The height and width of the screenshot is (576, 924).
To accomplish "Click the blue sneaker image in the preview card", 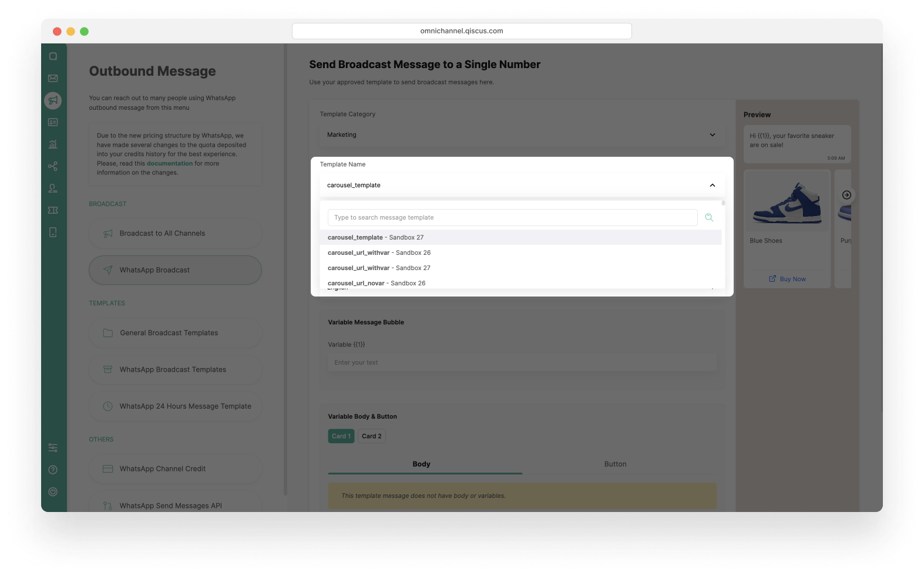I will [x=787, y=201].
